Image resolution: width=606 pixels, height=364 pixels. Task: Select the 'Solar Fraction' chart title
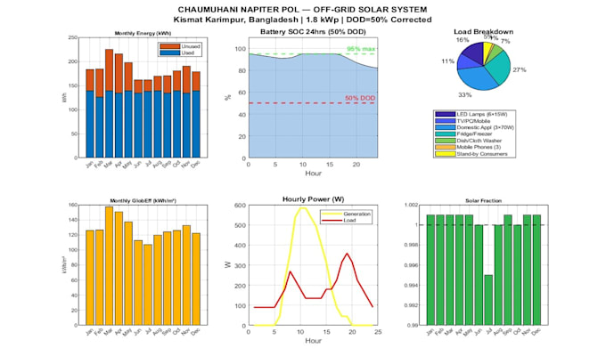[x=484, y=201]
